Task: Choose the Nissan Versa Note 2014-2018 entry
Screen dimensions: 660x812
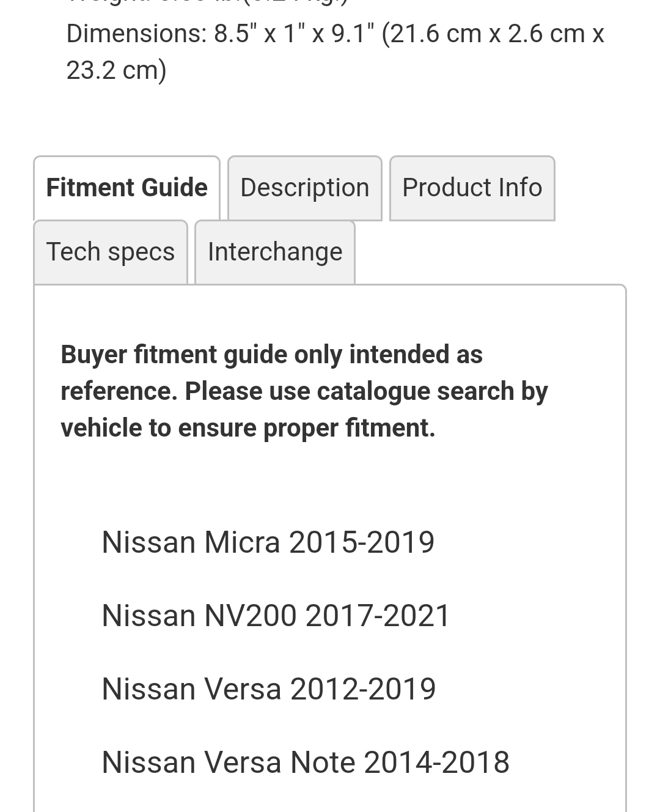Action: (x=305, y=762)
